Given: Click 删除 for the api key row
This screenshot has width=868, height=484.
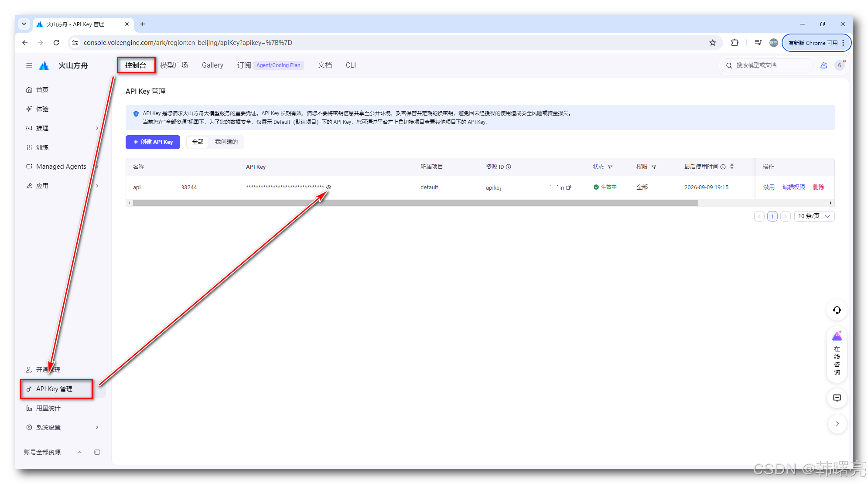Looking at the screenshot, I should coord(819,187).
